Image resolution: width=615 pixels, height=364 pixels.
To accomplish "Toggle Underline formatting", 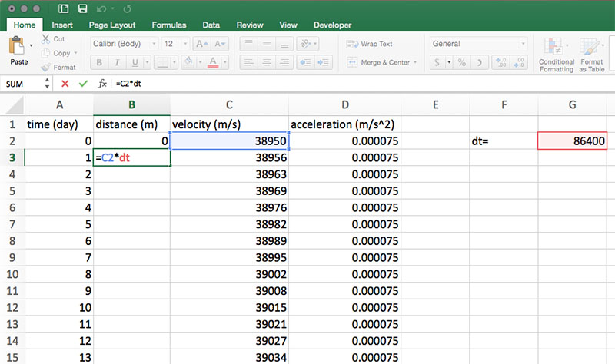I will tap(135, 63).
